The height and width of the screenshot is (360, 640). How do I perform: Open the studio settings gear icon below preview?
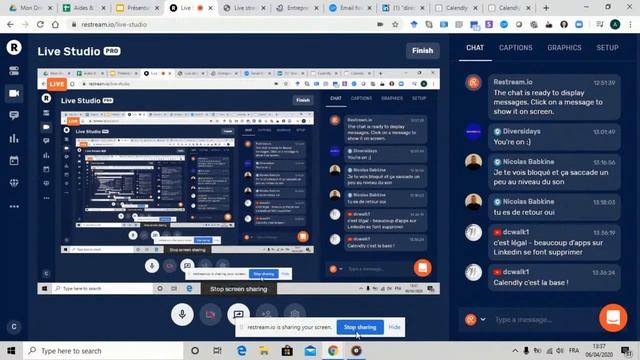click(295, 313)
